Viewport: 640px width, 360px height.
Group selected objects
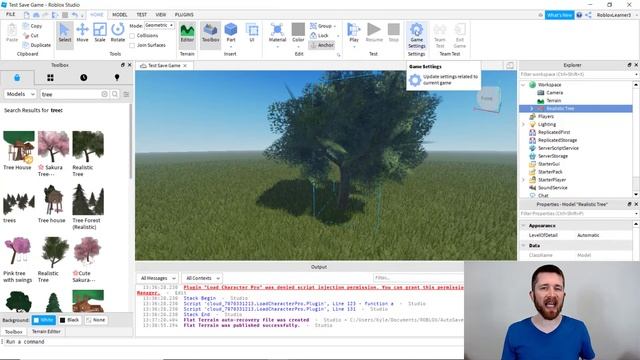click(x=322, y=26)
